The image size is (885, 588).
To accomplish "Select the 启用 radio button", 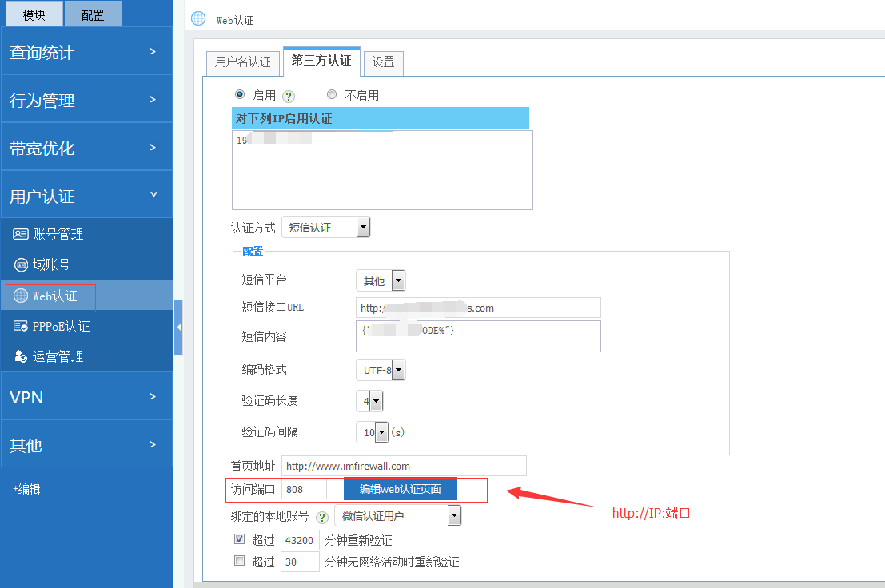I will tap(240, 94).
